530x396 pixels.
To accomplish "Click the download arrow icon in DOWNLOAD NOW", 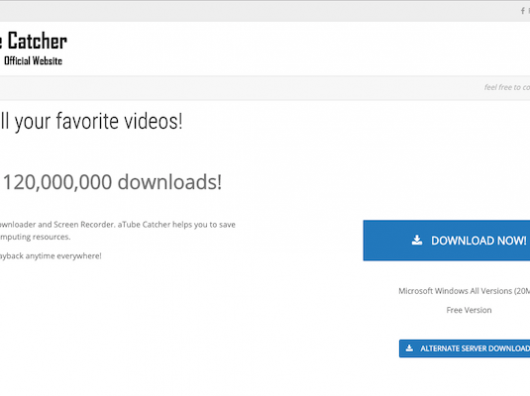I will pos(417,240).
